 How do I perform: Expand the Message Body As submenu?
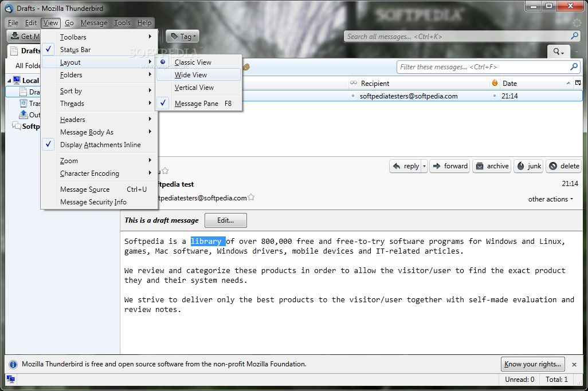(99, 132)
